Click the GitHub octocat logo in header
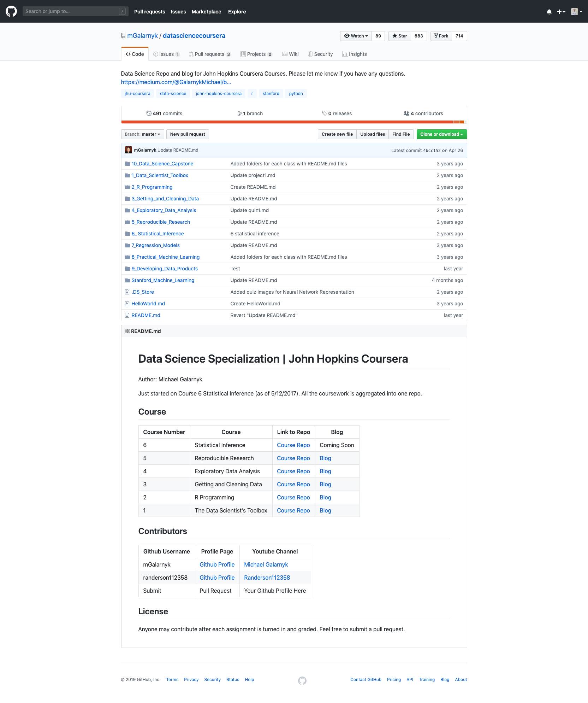Image resolution: width=588 pixels, height=703 pixels. tap(11, 11)
